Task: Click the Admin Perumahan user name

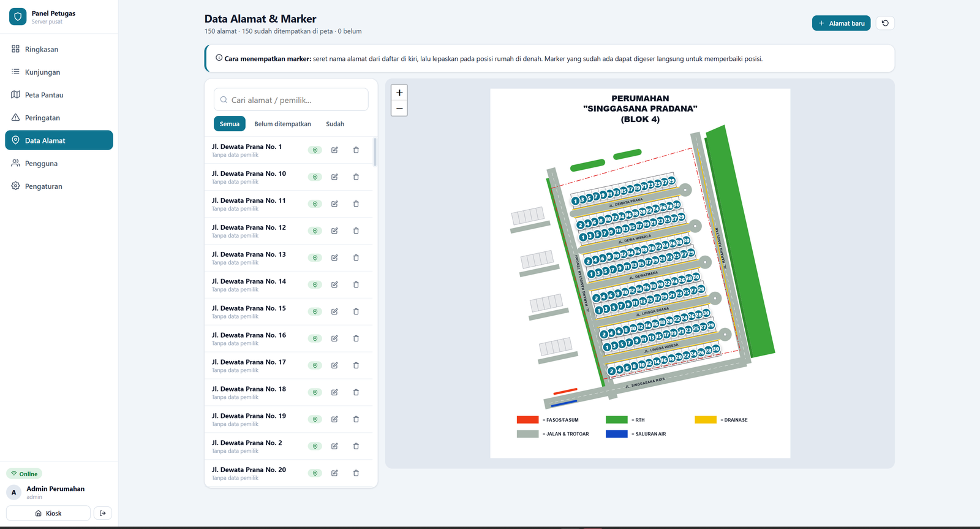Action: (x=56, y=489)
